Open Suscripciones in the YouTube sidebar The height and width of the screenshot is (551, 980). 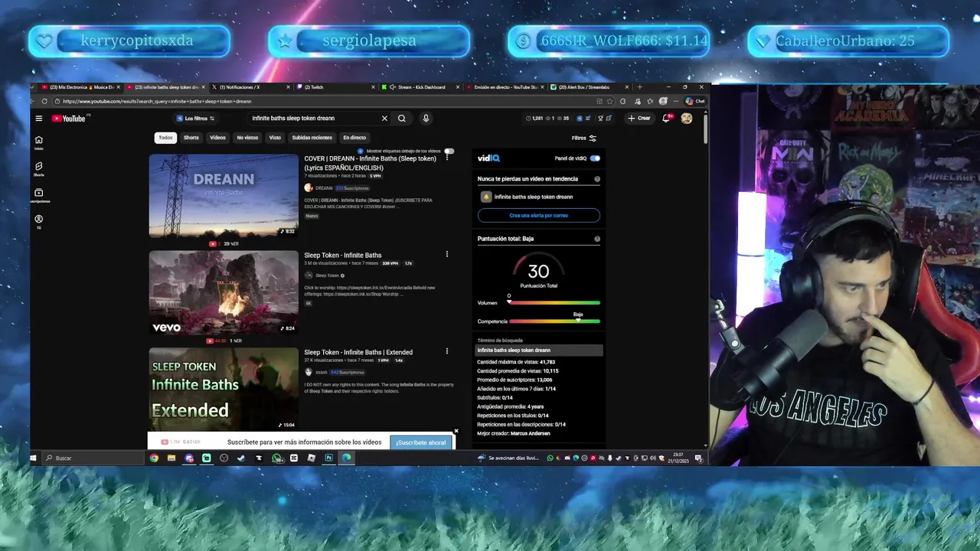(x=38, y=196)
